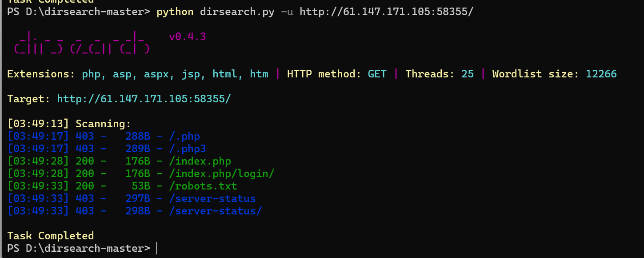Screen dimensions: 644x258
Task: Click the bottom Task Completed message
Action: point(51,236)
